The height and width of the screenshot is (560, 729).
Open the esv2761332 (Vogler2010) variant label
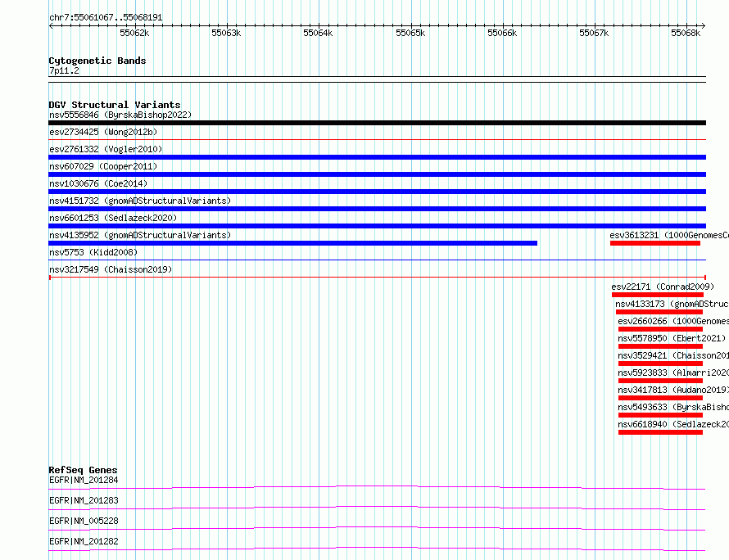click(106, 149)
